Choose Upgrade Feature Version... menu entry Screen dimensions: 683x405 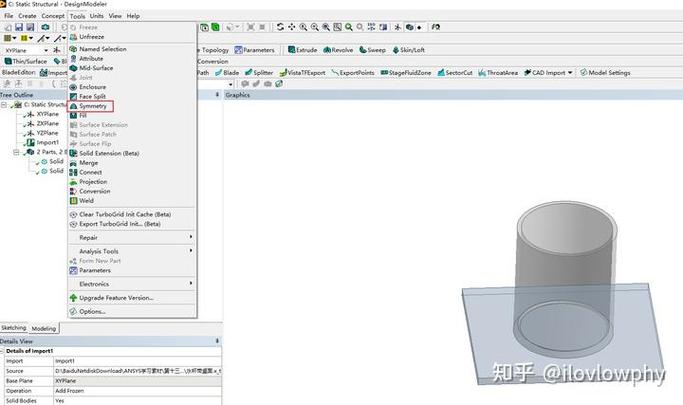pos(116,298)
